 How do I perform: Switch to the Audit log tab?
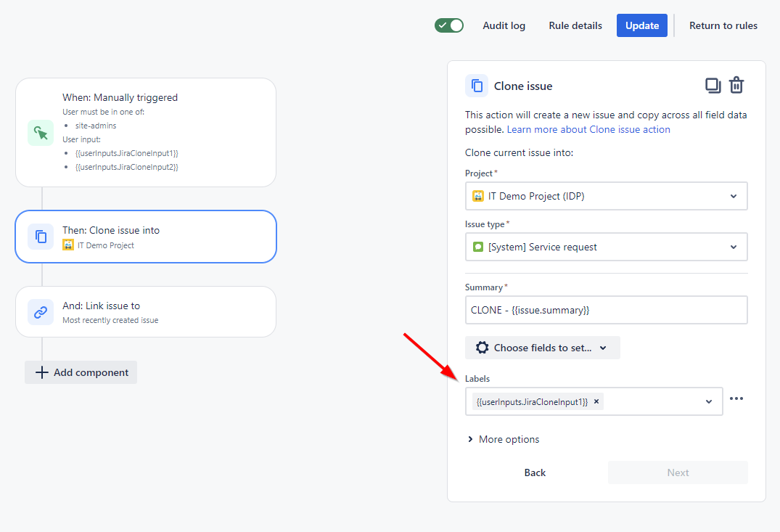[504, 25]
